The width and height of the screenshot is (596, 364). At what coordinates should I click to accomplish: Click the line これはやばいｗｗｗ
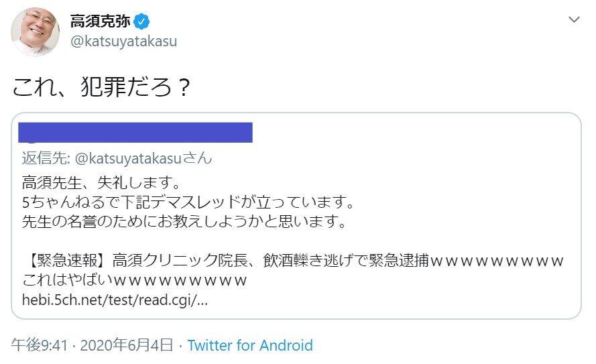135,280
